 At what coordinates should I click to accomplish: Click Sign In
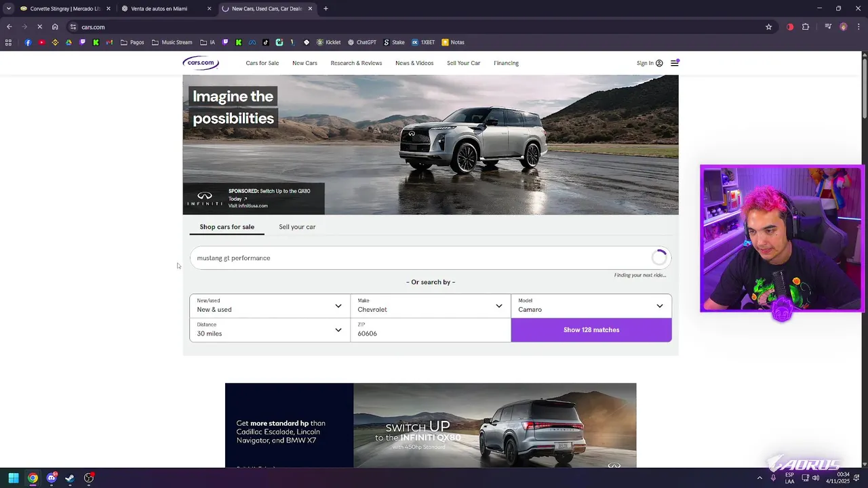click(x=650, y=63)
